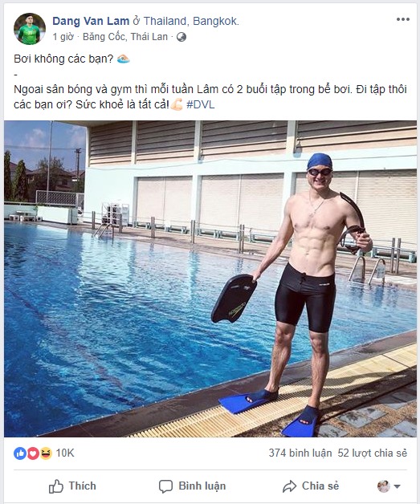Click the thumbs-up icon beside Thích
420x504 pixels.
click(x=56, y=486)
